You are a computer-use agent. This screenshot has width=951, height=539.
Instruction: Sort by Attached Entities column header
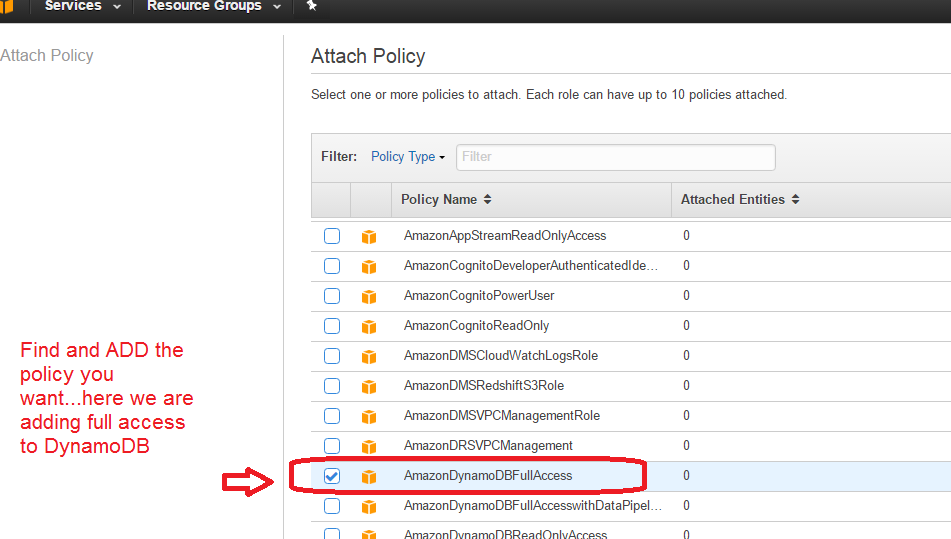[x=740, y=199]
